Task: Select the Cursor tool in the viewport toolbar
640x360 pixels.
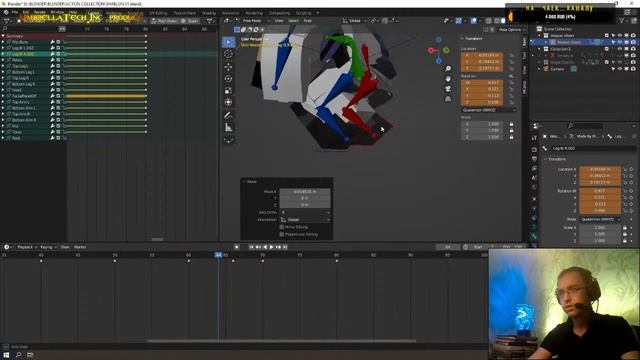Action: click(x=229, y=54)
